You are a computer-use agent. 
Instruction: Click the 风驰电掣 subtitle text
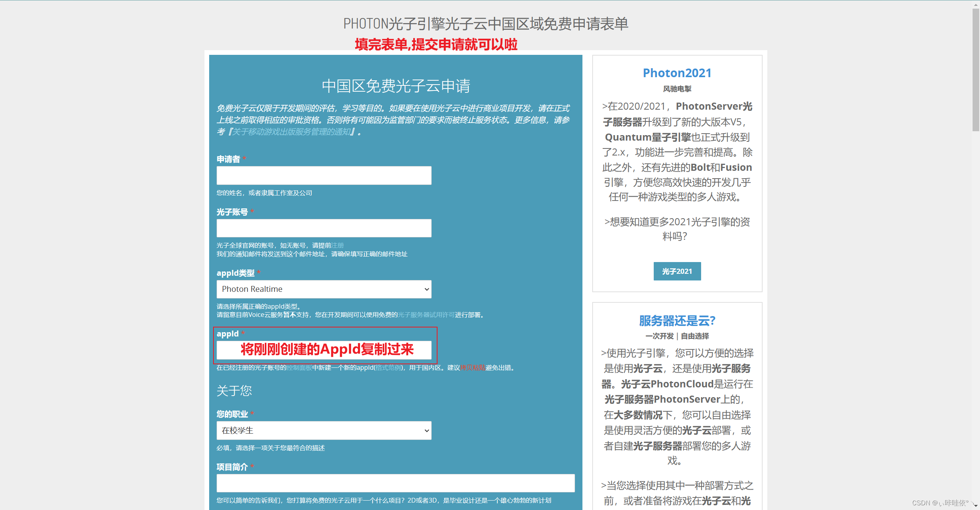pyautogui.click(x=677, y=89)
